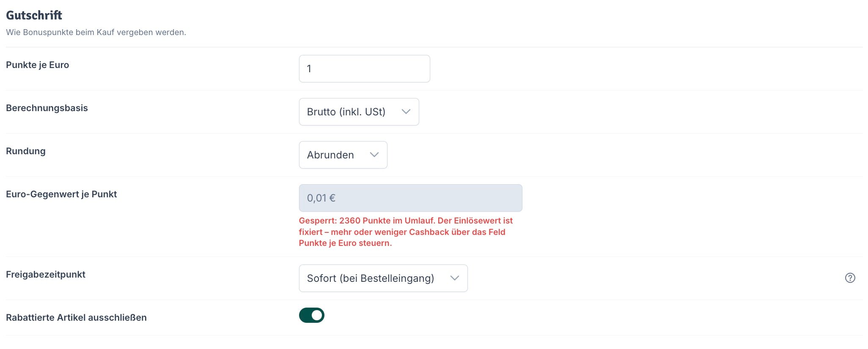Screen dimensions: 868x349
Task: Click the Freigabezeitpunkt chevron arrow
Action: (x=455, y=278)
